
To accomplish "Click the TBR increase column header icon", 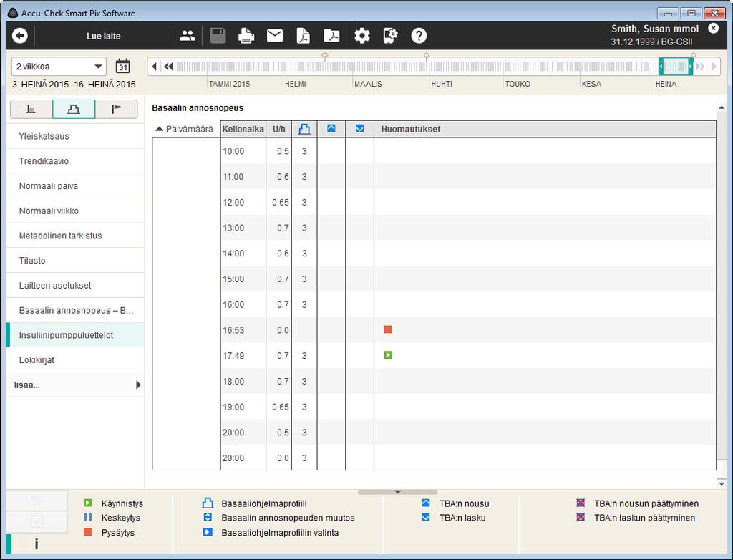I will point(331,128).
